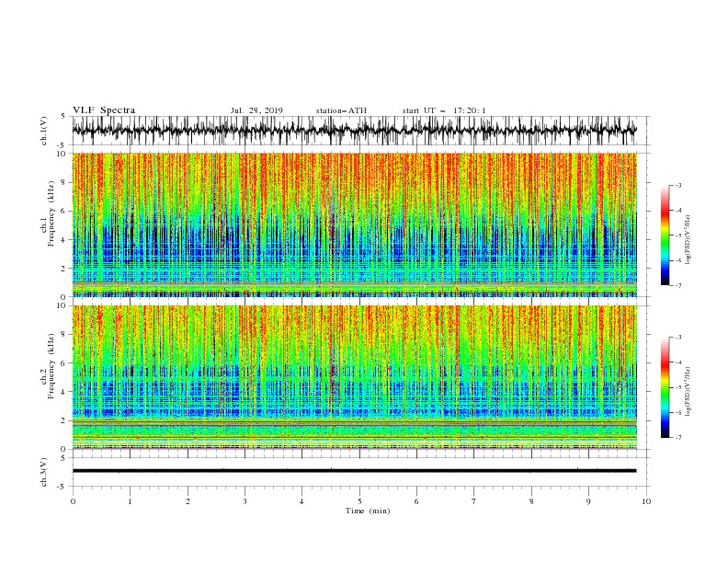Click inside the ch.1 spectrogram panel
The image size is (728, 563).
pos(354,224)
